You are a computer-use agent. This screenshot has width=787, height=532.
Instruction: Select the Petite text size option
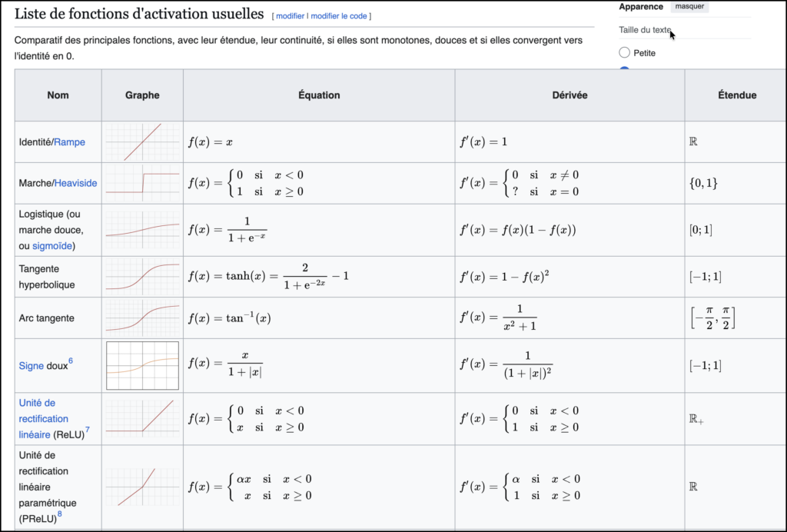(x=624, y=53)
